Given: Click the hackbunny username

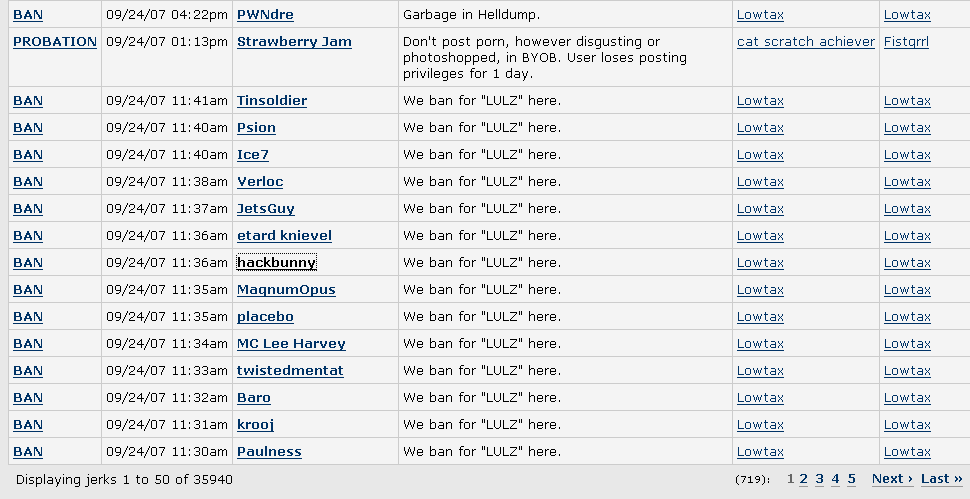Looking at the screenshot, I should pyautogui.click(x=277, y=263).
